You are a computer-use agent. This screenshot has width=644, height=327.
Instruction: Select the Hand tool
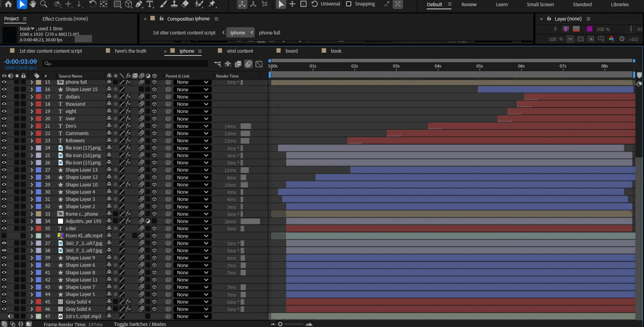click(x=33, y=4)
